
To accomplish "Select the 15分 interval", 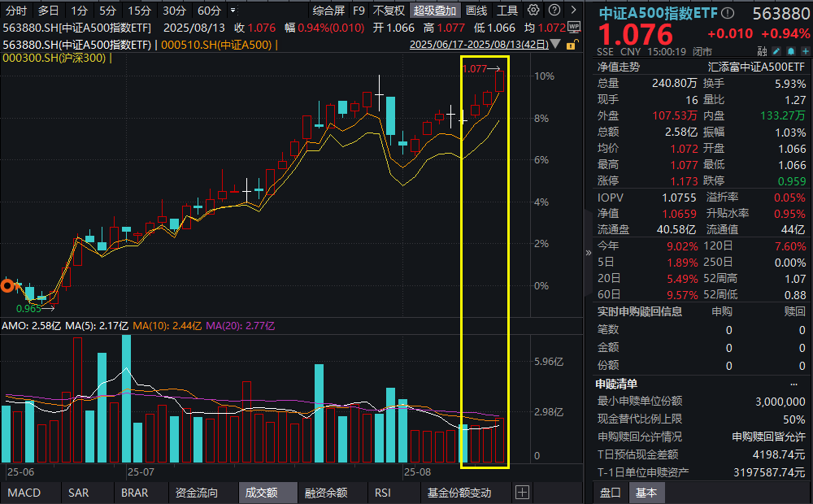I will [x=138, y=11].
